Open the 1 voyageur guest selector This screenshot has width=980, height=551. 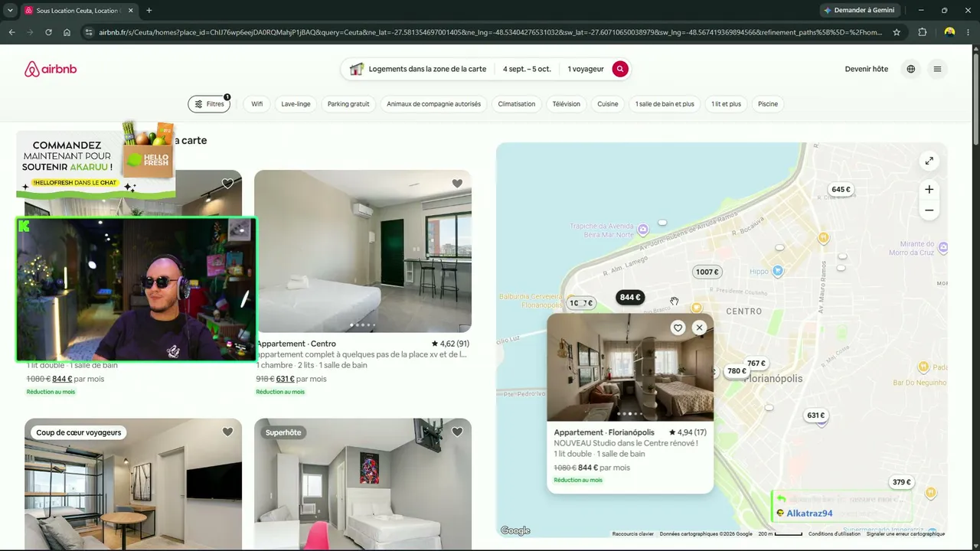tap(586, 69)
